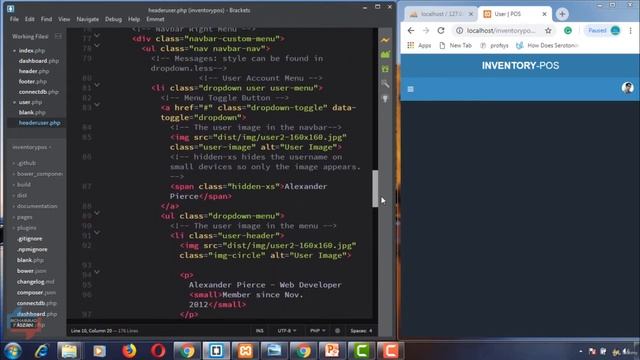Open Windows Start orb
640x360 pixels.
point(12,351)
